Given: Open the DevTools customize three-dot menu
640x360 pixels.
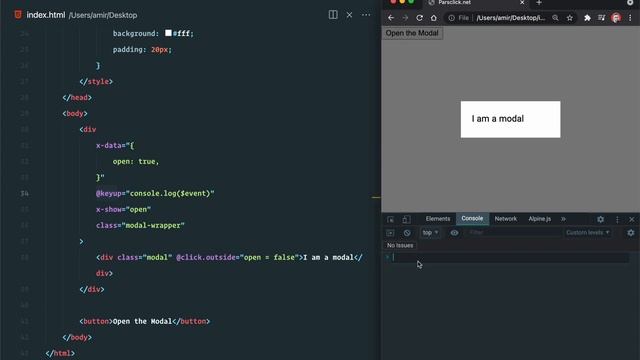Looking at the screenshot, I should [x=617, y=220].
